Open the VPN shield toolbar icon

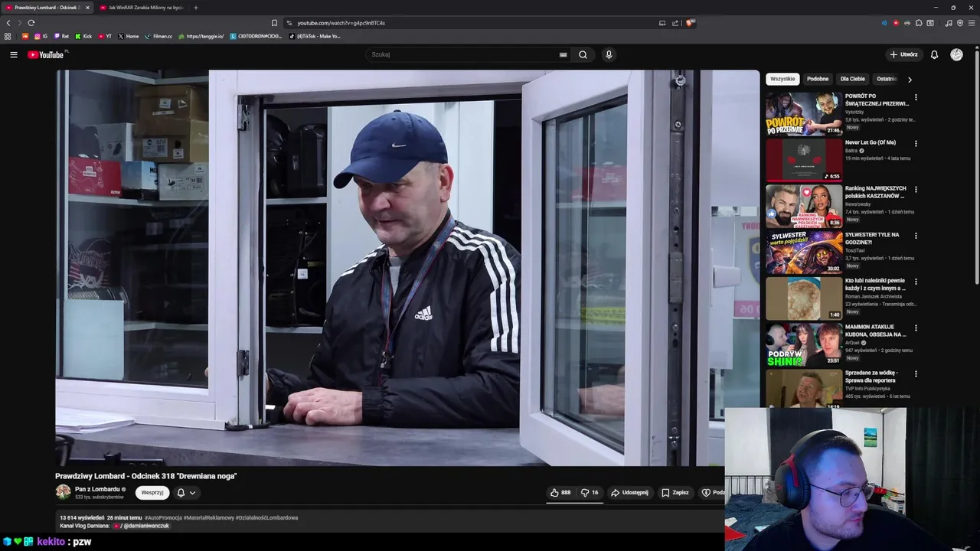coord(960,23)
